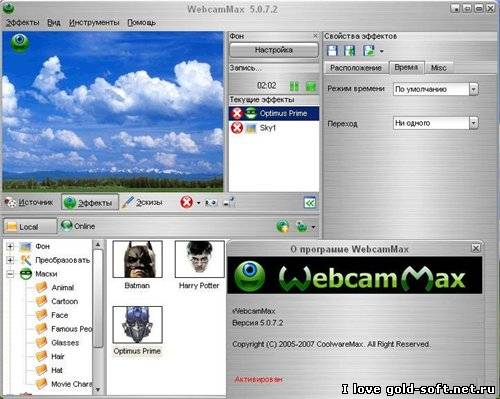This screenshot has height=399, width=500.
Task: Click the first save icon in Свойства эффектов
Action: tap(332, 51)
